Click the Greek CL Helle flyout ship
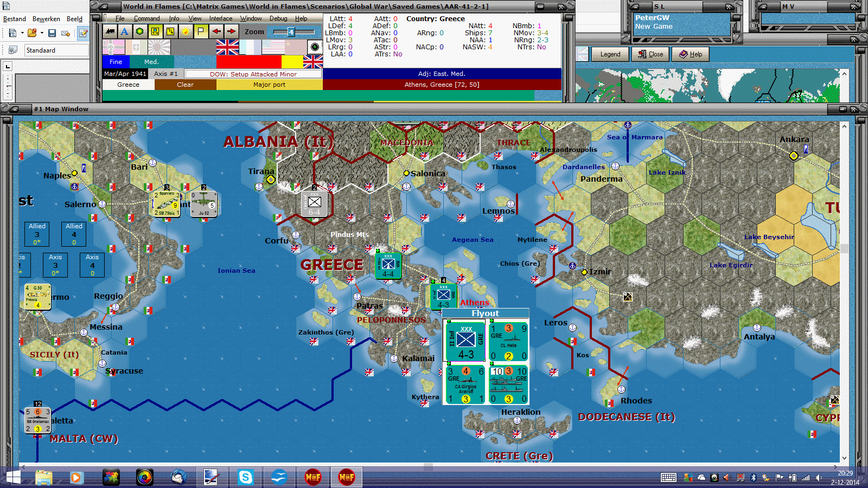The width and height of the screenshot is (868, 488). click(508, 342)
